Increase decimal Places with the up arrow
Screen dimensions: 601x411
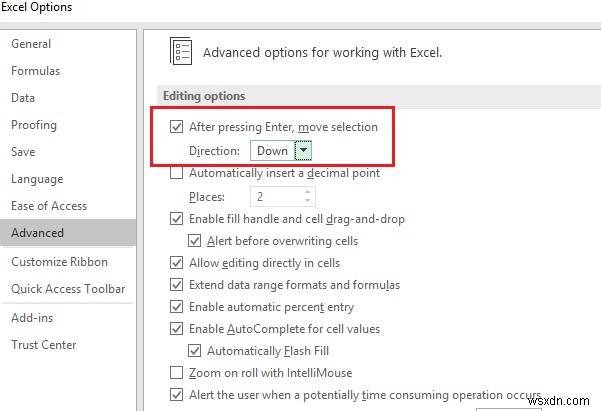[x=308, y=192]
